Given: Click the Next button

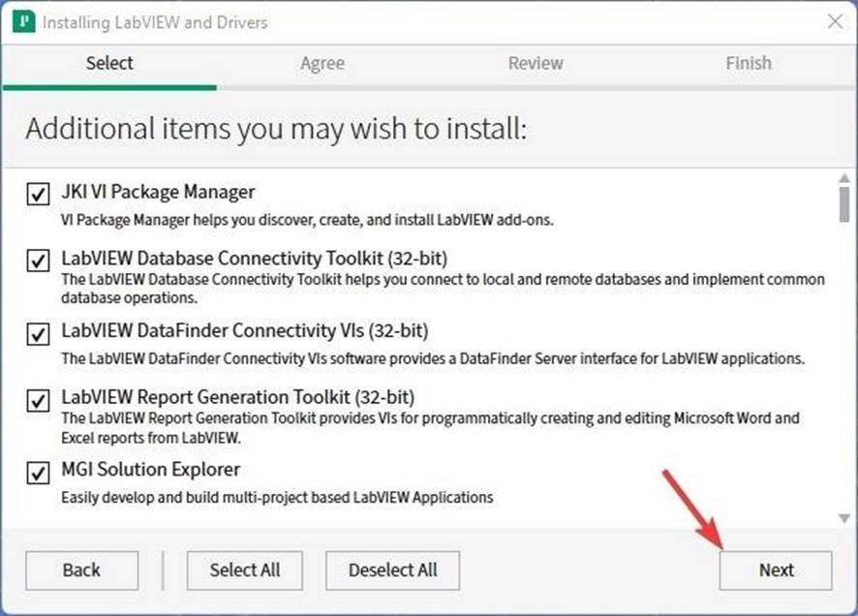Looking at the screenshot, I should (x=776, y=570).
